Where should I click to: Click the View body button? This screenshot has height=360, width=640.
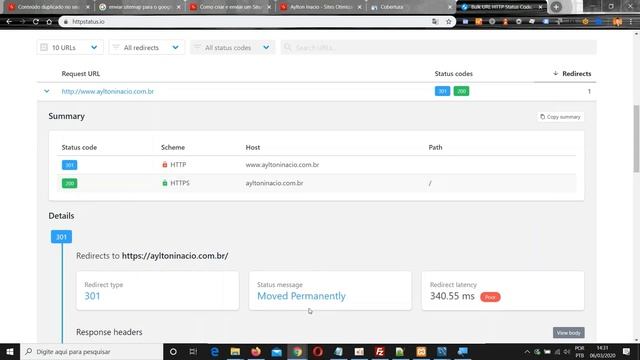click(569, 333)
